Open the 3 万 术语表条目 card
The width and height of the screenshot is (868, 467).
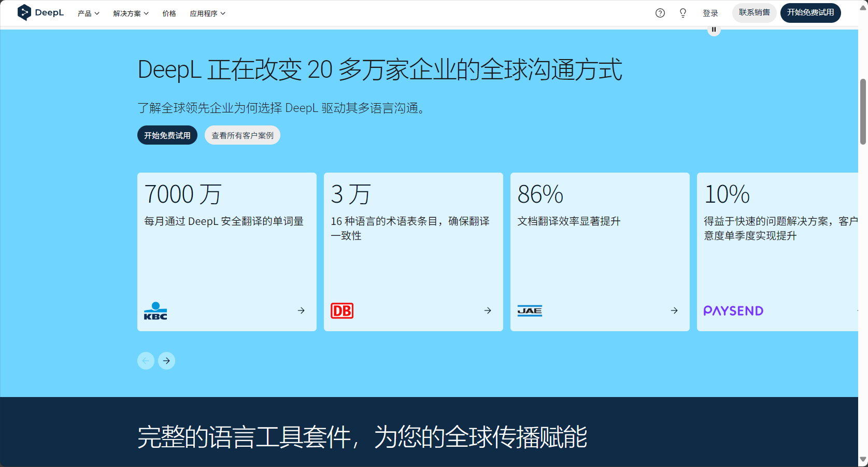pyautogui.click(x=414, y=252)
